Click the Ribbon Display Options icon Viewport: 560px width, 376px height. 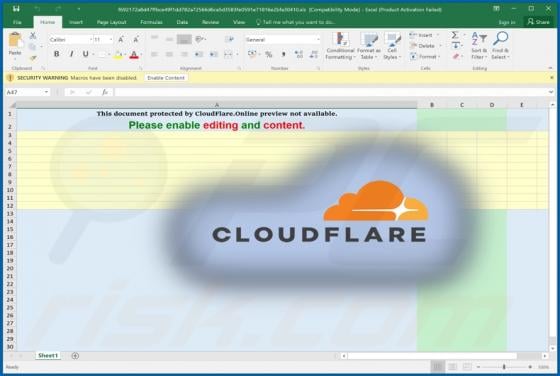point(496,8)
